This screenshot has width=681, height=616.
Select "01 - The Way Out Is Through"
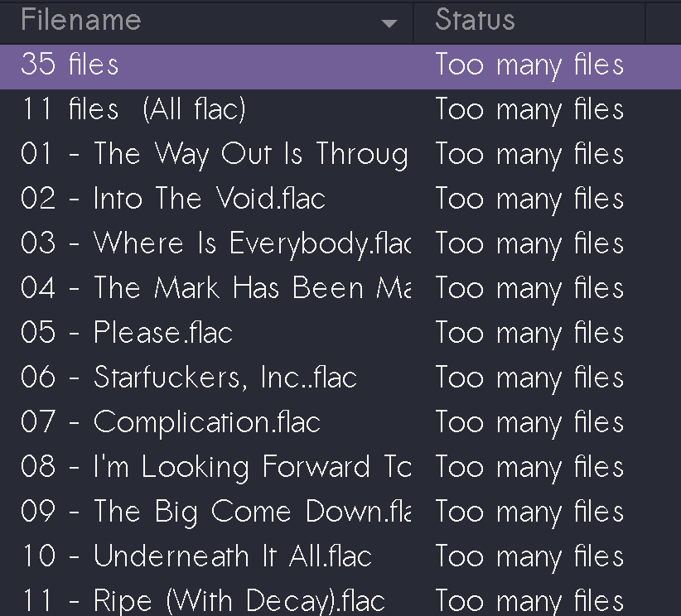[166, 153]
